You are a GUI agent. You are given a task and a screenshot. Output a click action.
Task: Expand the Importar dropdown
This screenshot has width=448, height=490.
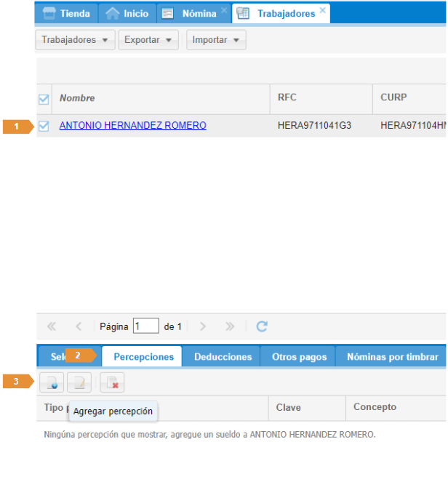coord(216,40)
